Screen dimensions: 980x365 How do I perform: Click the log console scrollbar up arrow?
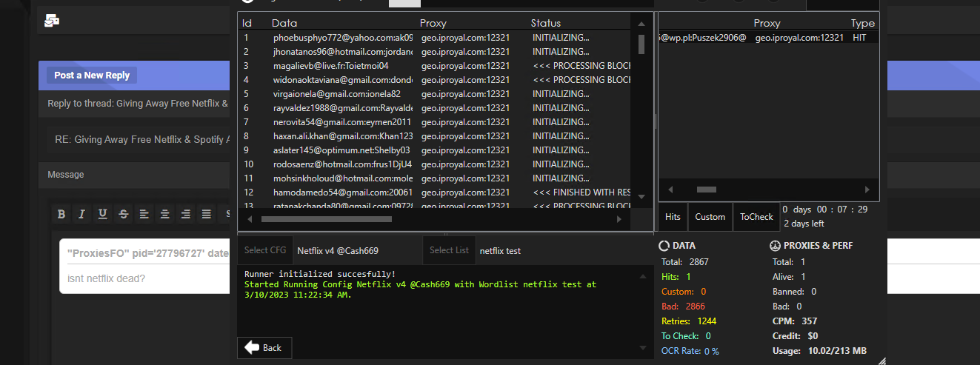click(641, 276)
